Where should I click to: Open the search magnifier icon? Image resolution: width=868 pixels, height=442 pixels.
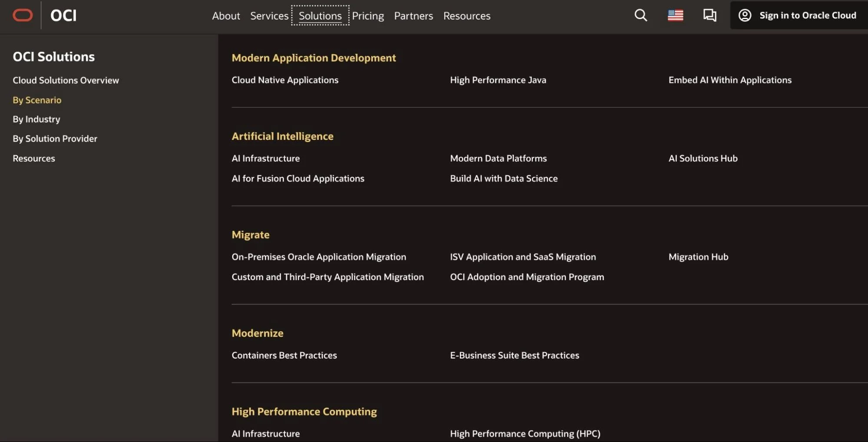(640, 15)
